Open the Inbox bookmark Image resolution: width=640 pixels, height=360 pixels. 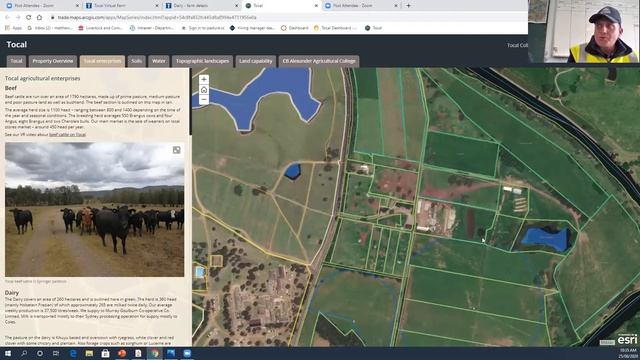tap(50, 28)
